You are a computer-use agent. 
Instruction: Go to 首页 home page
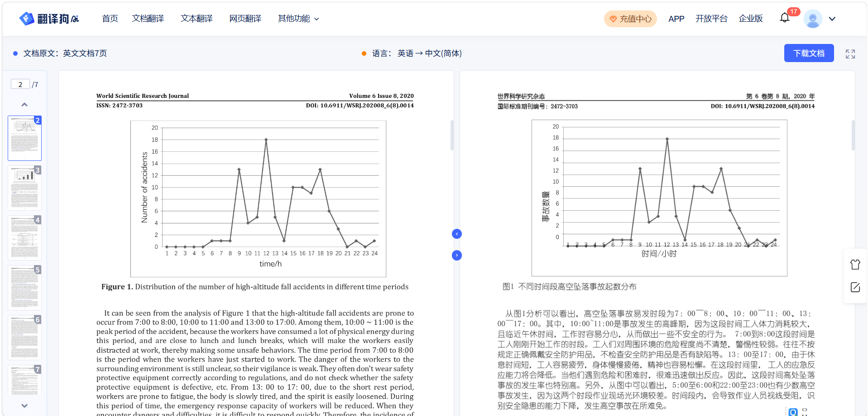110,19
